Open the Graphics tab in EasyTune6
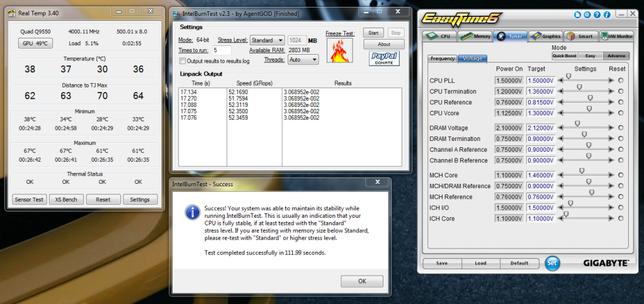This screenshot has width=644, height=304. tap(545, 36)
